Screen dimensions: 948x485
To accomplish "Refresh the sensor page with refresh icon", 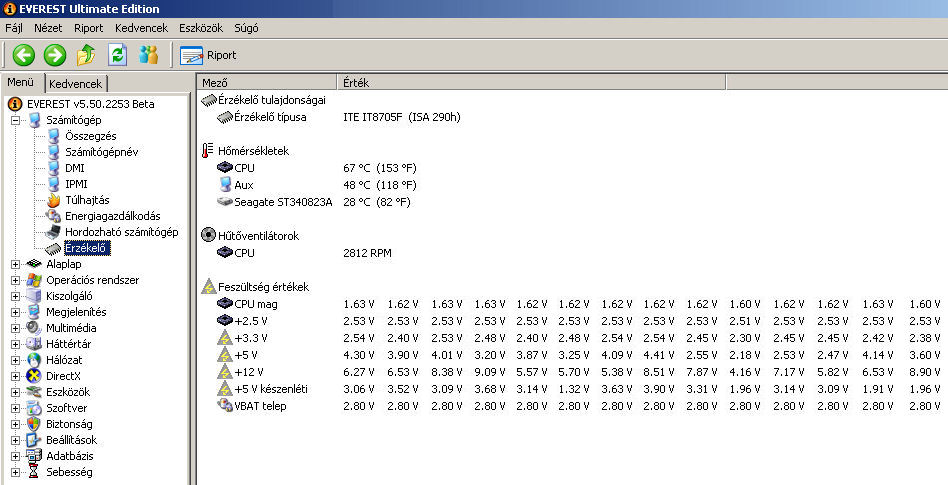I will point(117,55).
